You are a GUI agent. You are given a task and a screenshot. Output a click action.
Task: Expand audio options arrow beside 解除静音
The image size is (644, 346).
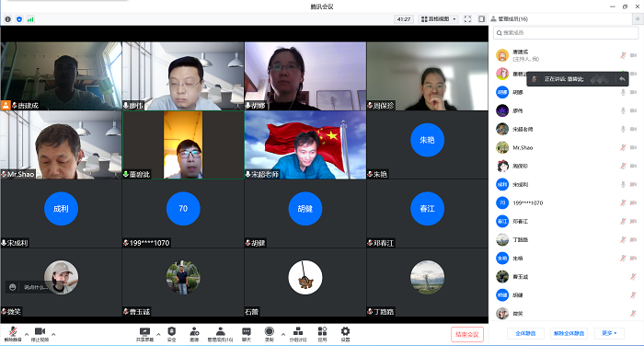(27, 334)
